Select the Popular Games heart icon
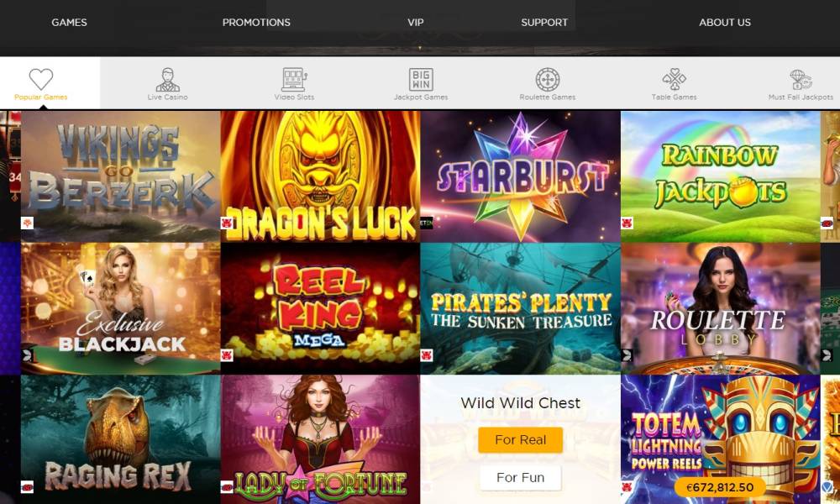The width and height of the screenshot is (840, 504). [40, 79]
